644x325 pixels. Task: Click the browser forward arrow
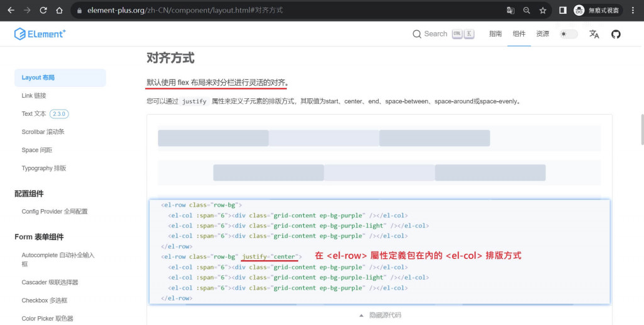click(27, 10)
